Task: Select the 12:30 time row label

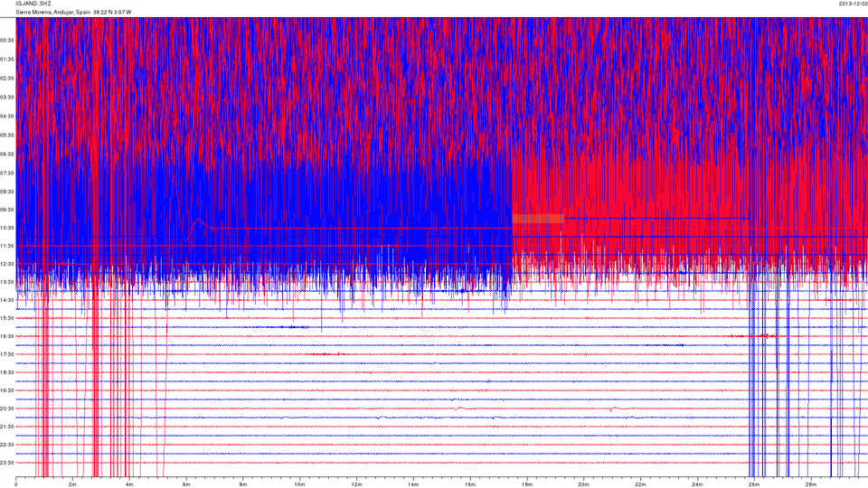Action: click(7, 264)
